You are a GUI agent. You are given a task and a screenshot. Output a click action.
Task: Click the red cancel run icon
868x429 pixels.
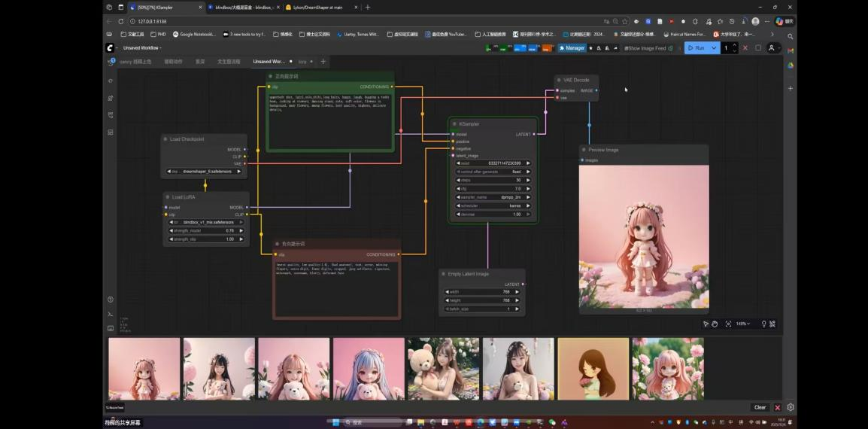point(745,47)
